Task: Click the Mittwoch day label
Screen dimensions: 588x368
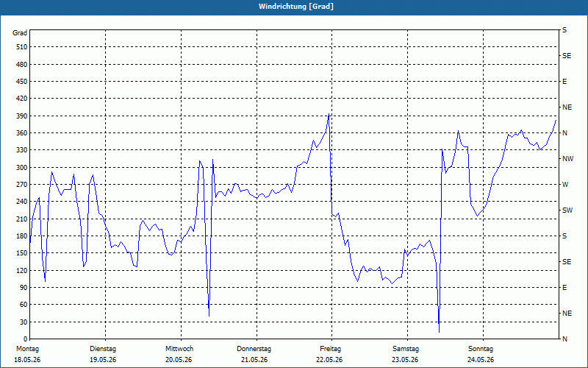Action: (x=179, y=349)
